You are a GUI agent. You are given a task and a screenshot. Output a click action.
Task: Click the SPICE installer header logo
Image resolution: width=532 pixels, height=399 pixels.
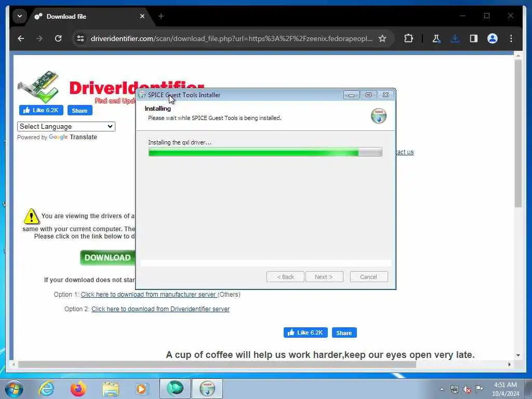(x=379, y=116)
